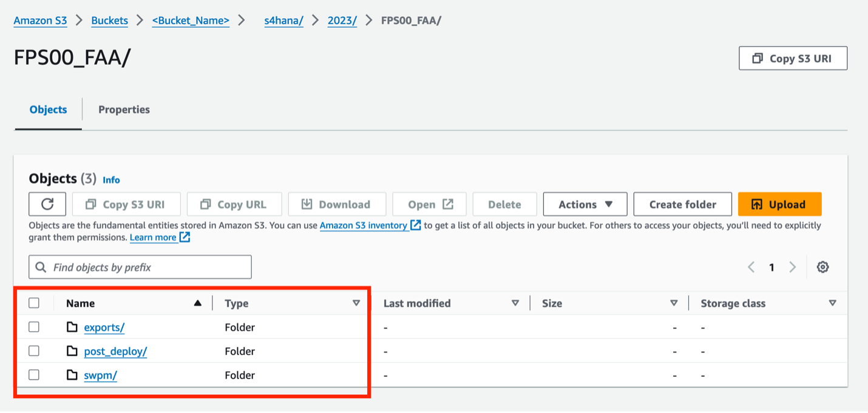Open the Amazon S3 inventory link
The height and width of the screenshot is (413, 868).
[x=364, y=225]
